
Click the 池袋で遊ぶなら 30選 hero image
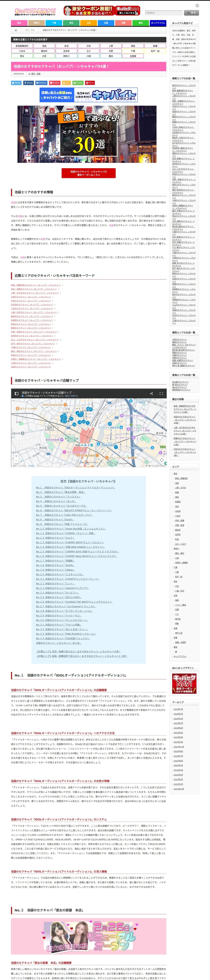87,134
